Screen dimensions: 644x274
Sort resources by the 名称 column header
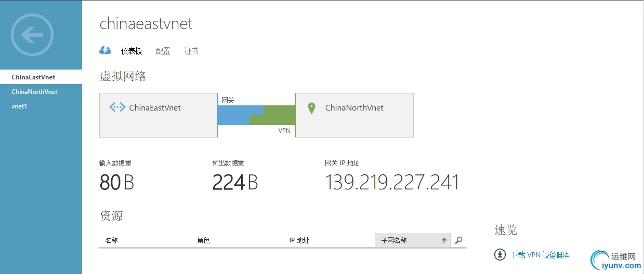coord(112,240)
